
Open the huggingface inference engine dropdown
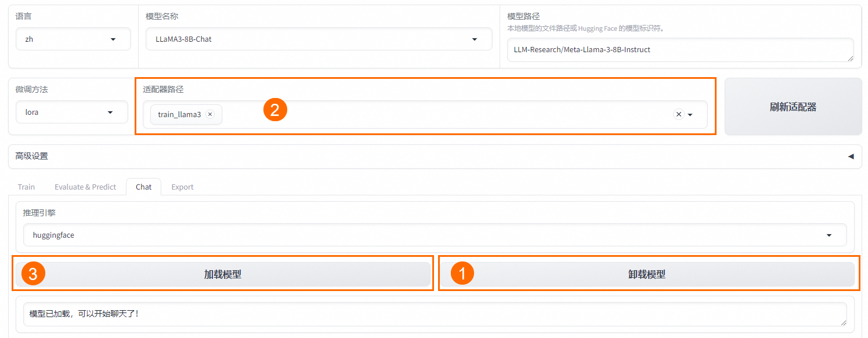435,235
